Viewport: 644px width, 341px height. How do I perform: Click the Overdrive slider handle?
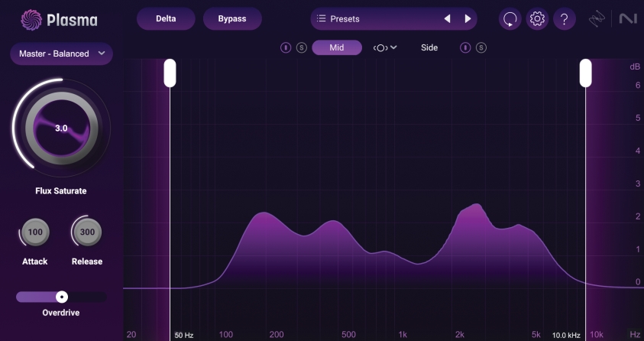pyautogui.click(x=62, y=297)
